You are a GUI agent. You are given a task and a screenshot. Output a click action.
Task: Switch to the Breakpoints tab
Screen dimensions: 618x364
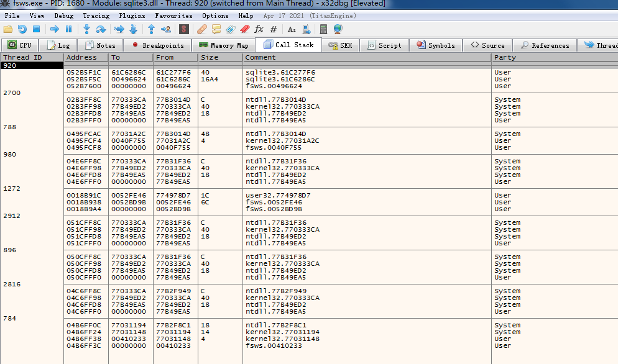[x=157, y=45]
